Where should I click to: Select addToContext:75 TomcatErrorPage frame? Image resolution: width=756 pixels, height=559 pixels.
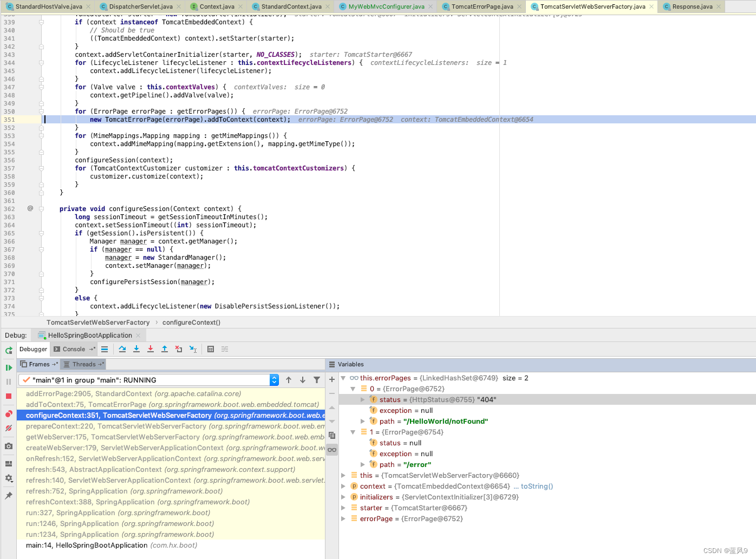[x=171, y=405]
